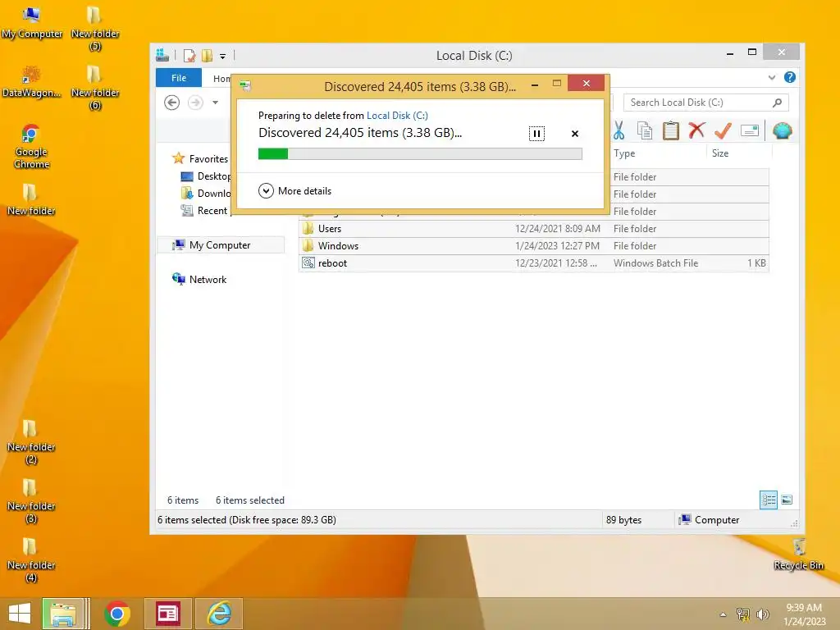This screenshot has width=840, height=630.
Task: Click the volume speaker tray icon
Action: 762,614
